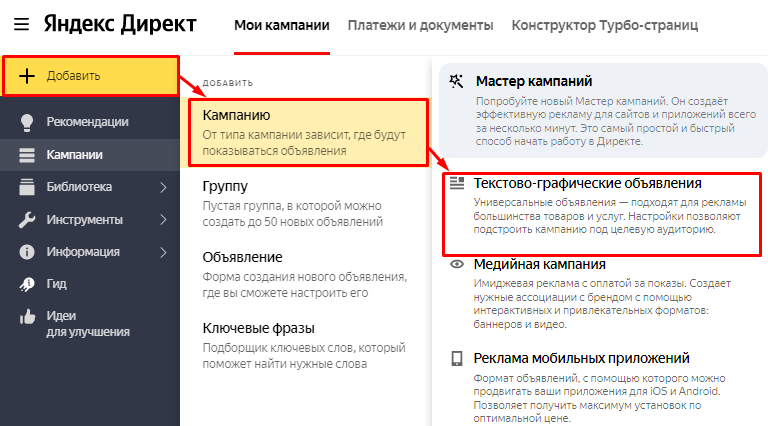
Task: Click the Кампании list icon in sidebar
Action: pos(27,155)
